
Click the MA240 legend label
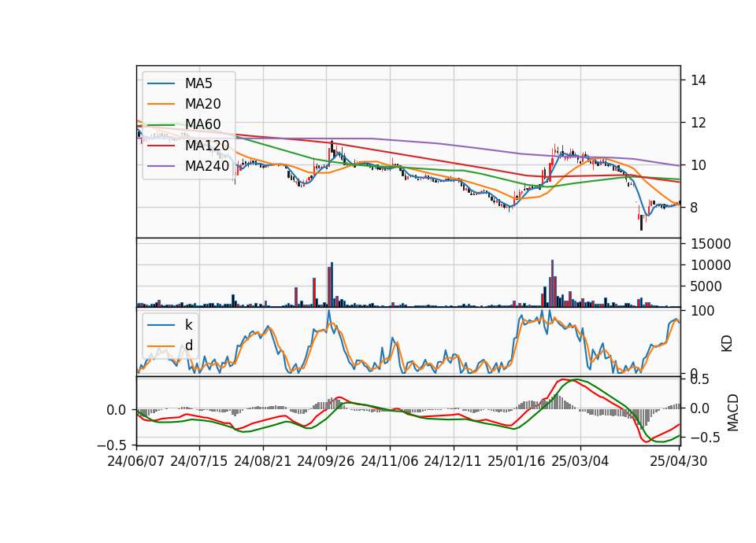tap(207, 166)
